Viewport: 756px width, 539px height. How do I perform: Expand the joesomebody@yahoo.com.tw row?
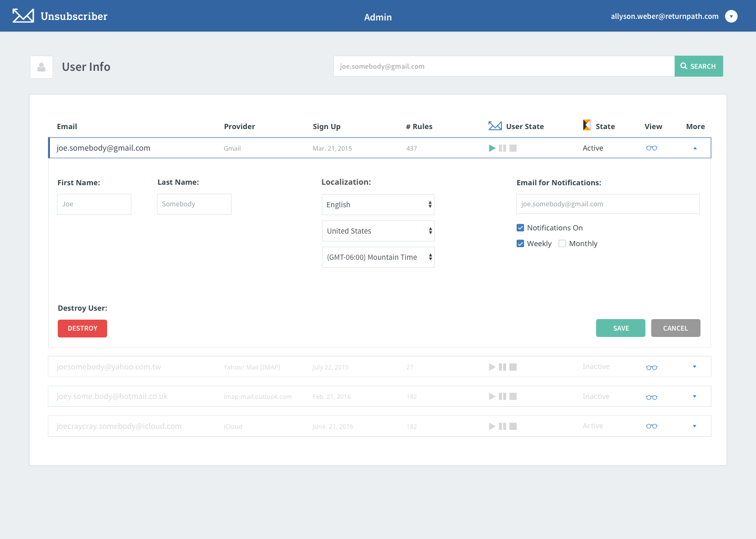tap(695, 367)
